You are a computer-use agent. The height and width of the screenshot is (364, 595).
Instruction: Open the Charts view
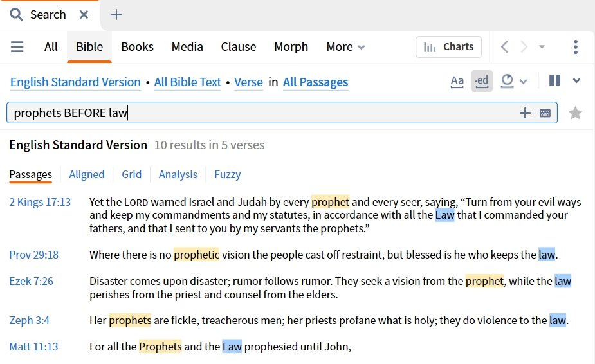pyautogui.click(x=448, y=47)
